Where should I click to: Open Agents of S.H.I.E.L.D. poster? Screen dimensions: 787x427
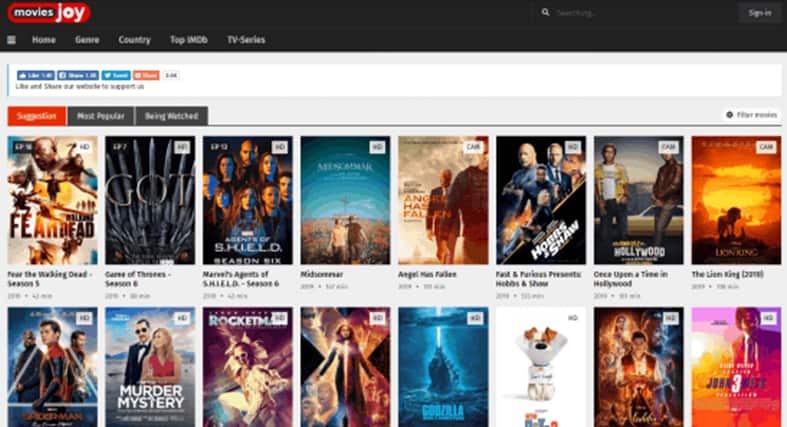247,200
